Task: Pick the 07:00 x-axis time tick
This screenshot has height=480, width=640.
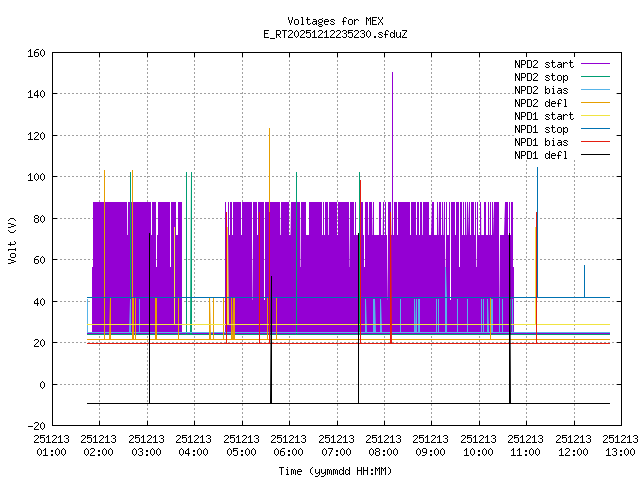Action: point(335,445)
